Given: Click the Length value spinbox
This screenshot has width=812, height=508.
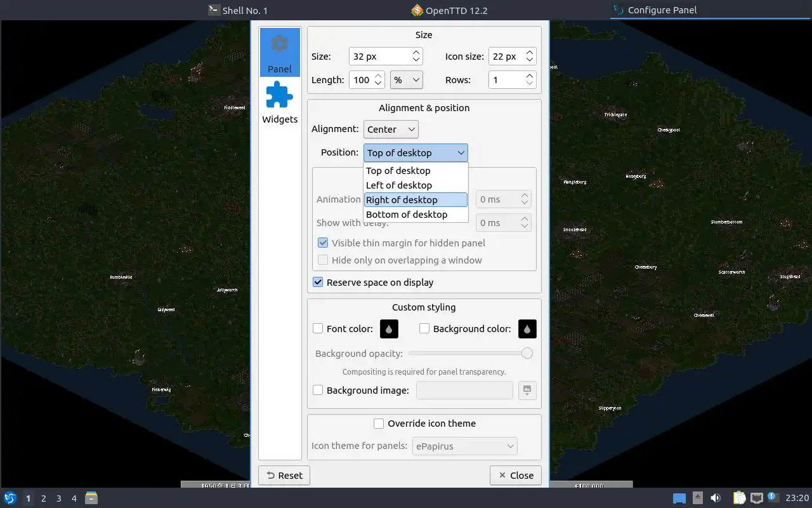Looking at the screenshot, I should pyautogui.click(x=367, y=79).
